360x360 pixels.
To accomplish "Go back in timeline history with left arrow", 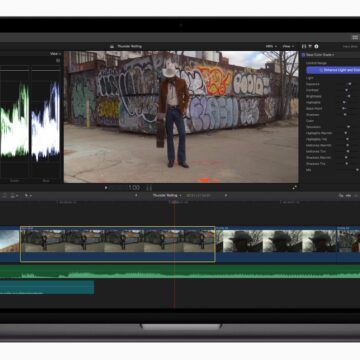I will [x=136, y=195].
